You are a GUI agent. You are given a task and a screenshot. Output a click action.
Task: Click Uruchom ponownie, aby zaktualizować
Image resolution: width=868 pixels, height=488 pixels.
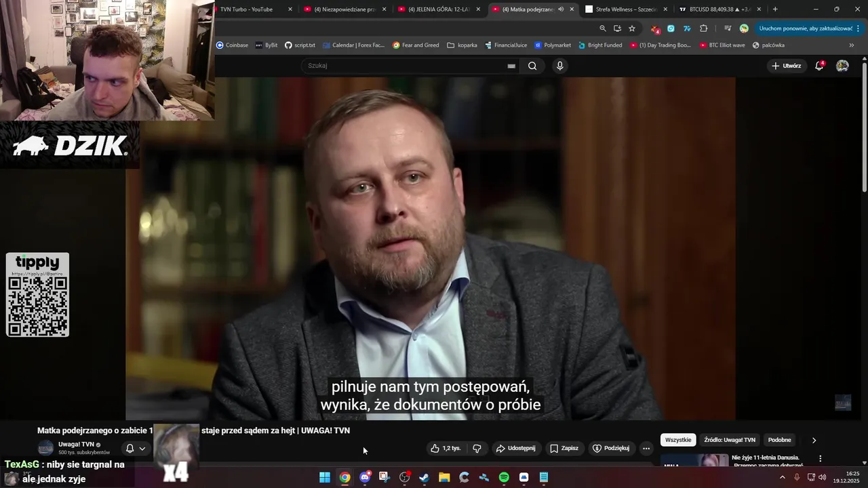pos(806,28)
